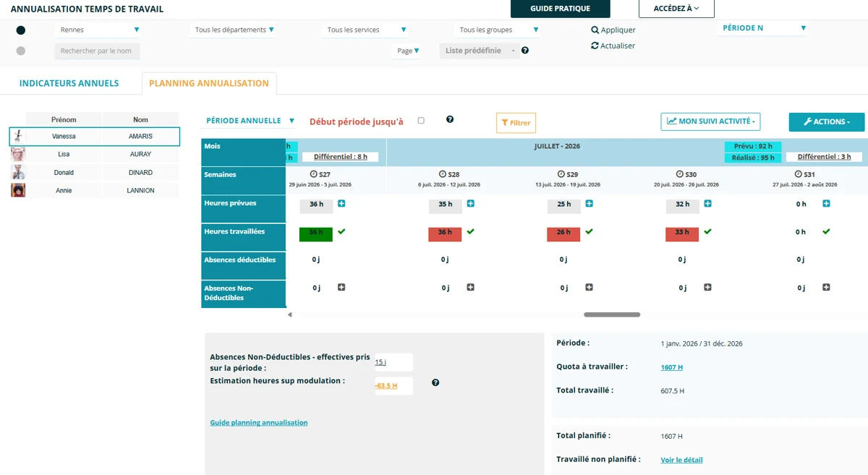Screen dimensions: 868x475
Task: Click the Rechercher par le nom field
Action: tap(98, 51)
